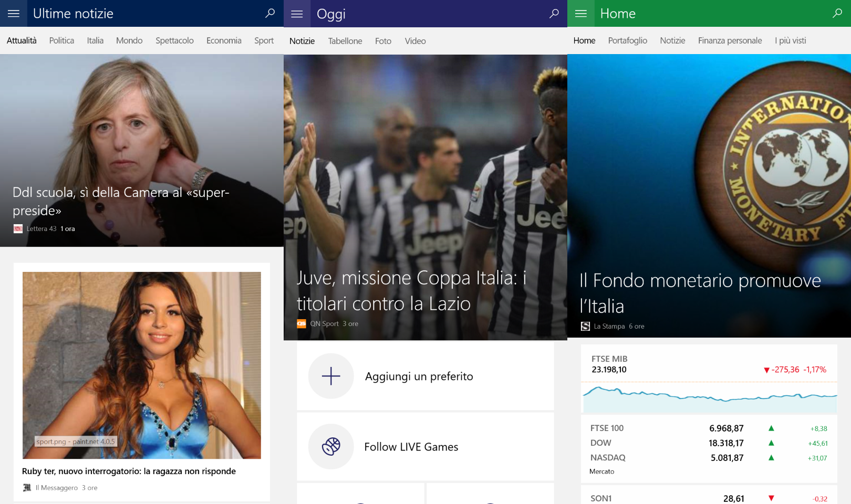Open search in the Oggi sports app
Image resolution: width=851 pixels, height=504 pixels.
point(553,13)
